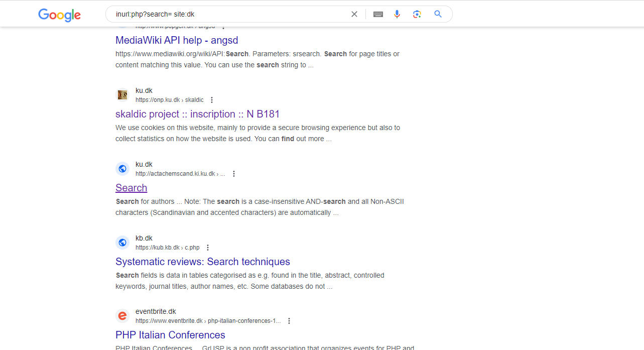Screen dimensions: 644x350
Task: Open more options for the kub.kb.dk result
Action: 208,248
